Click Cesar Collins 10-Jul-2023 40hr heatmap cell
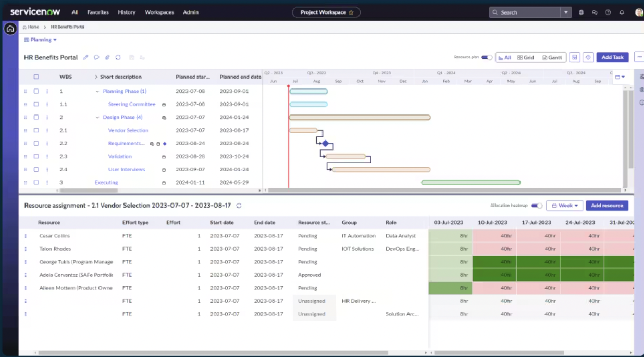Viewport: 644px width, 357px height. 494,236
